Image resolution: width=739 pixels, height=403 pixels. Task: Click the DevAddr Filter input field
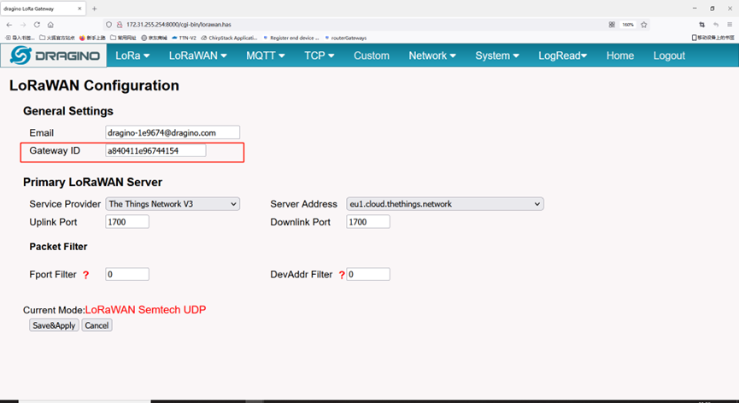point(368,274)
